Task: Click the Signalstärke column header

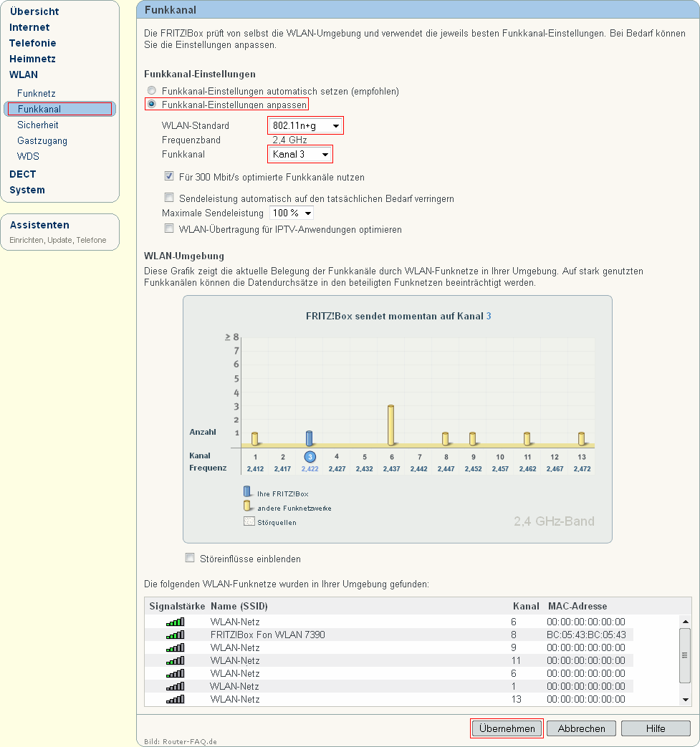Action: pos(177,606)
